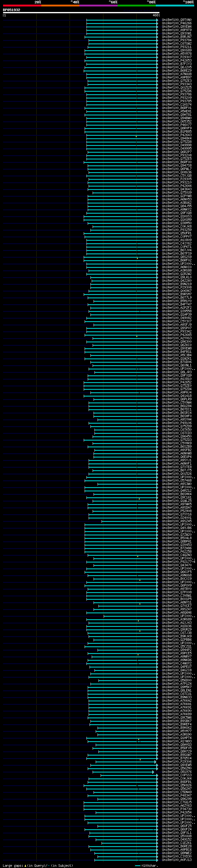197x868 pixels.
Task: Click the UniRef100_Q5UFR1 label
Action: (176, 233)
